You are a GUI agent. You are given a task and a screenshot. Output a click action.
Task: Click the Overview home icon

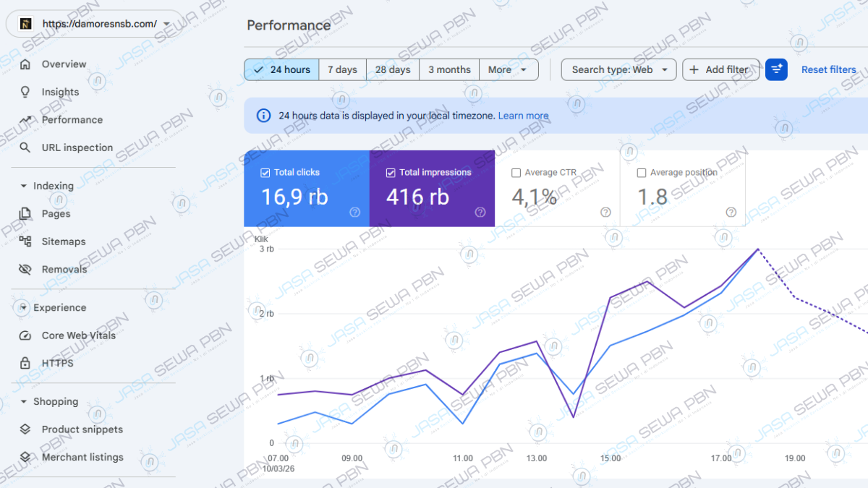tap(25, 64)
